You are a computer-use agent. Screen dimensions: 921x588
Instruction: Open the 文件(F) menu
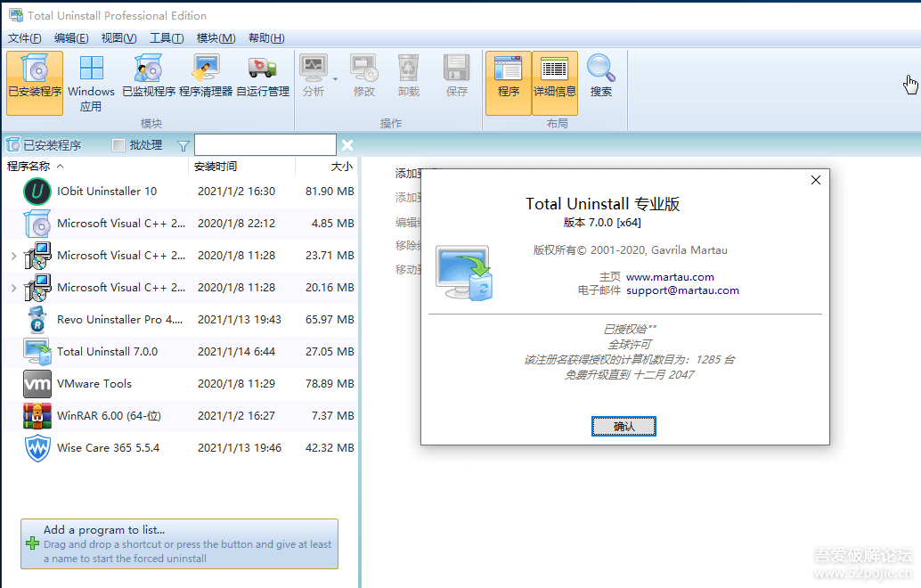[25, 38]
